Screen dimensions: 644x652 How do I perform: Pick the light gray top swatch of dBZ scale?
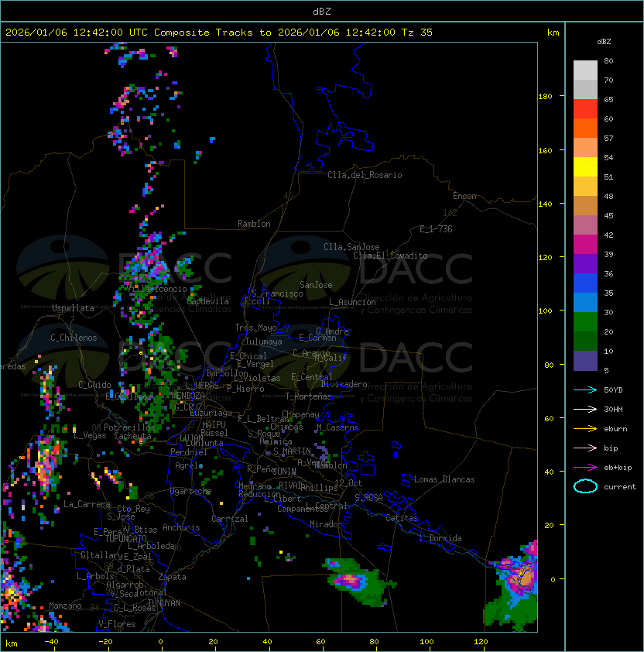tap(585, 70)
